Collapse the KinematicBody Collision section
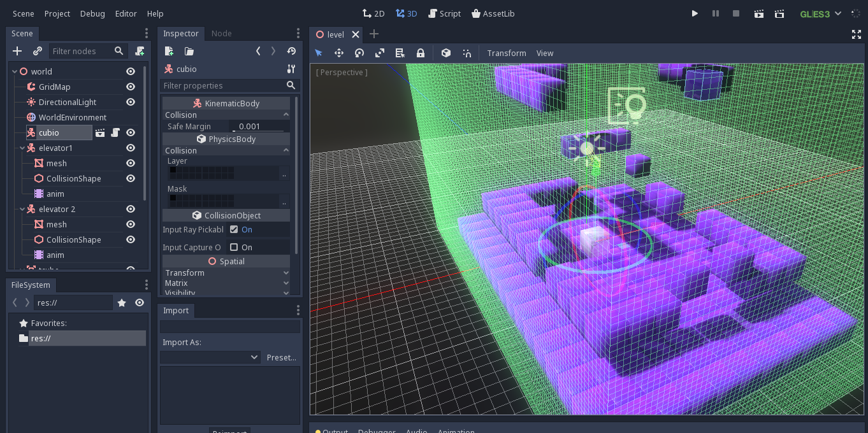The width and height of the screenshot is (868, 433). [x=226, y=115]
